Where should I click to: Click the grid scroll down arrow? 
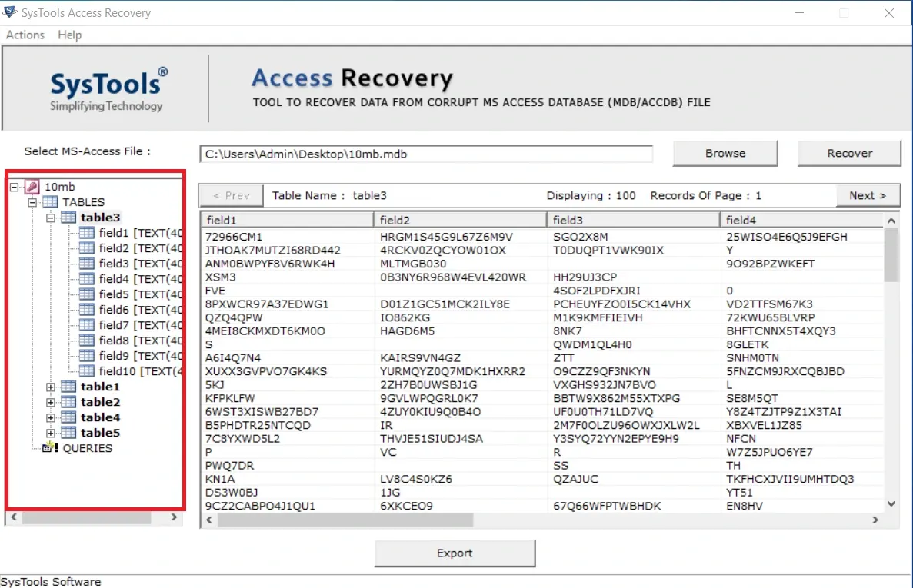tap(891, 504)
